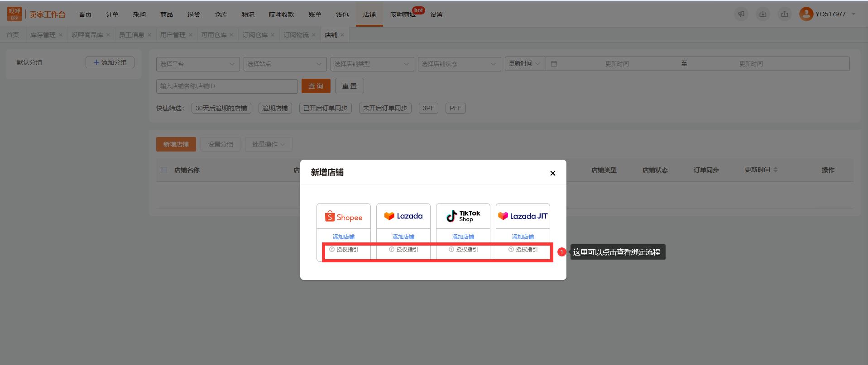Close the 订阅仓库 tab via its X
This screenshot has width=868, height=365.
point(273,35)
